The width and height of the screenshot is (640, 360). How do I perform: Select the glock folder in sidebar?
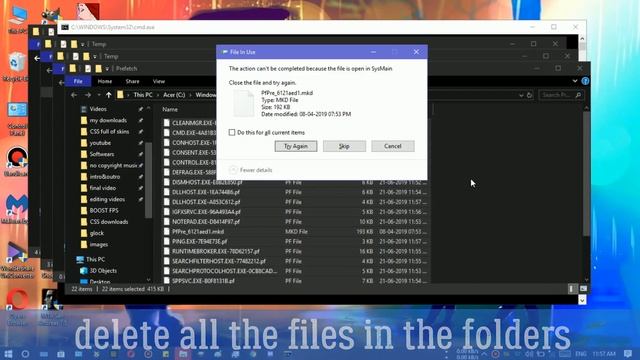[x=96, y=233]
